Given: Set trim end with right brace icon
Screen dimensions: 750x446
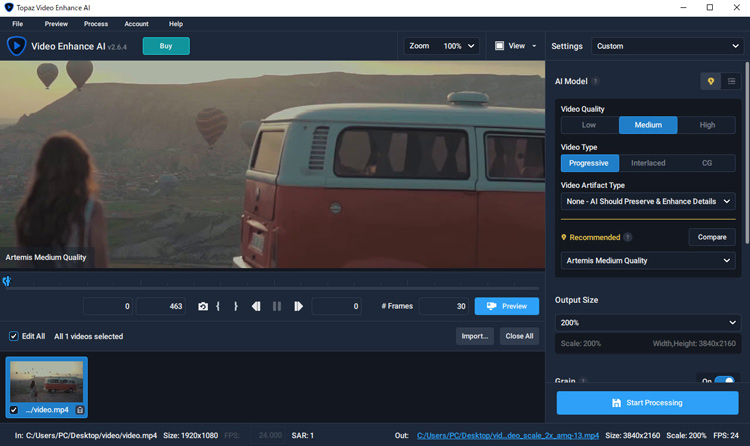Looking at the screenshot, I should pyautogui.click(x=235, y=306).
